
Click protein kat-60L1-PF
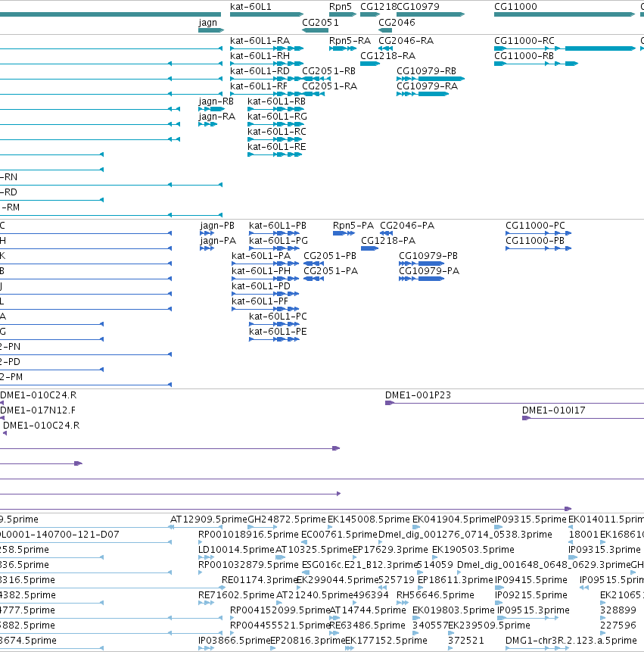coord(265,309)
